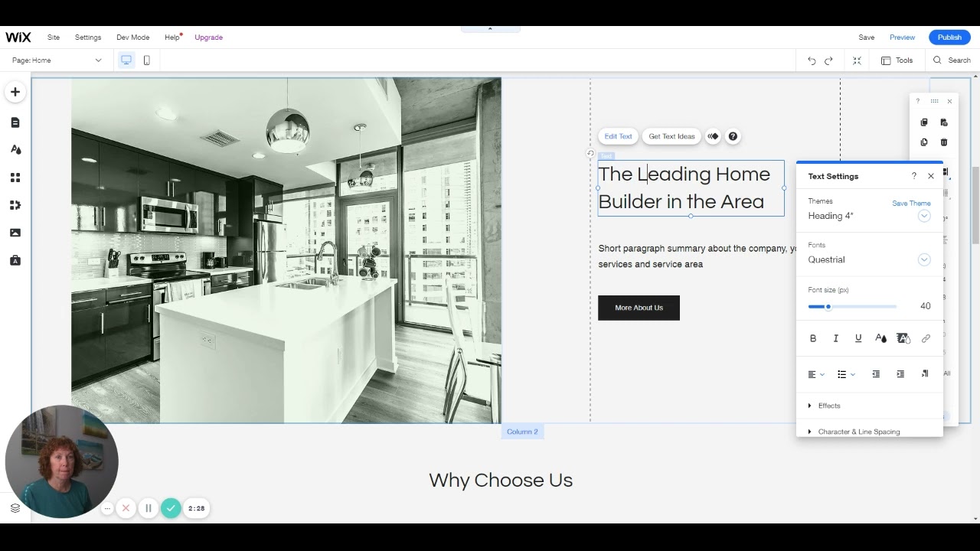980x551 pixels.
Task: Open the Media sidebar icon
Action: click(x=15, y=233)
